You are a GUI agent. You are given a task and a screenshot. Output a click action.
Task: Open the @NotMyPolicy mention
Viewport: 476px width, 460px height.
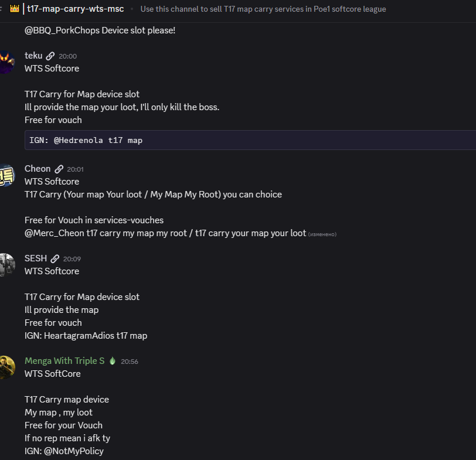point(73,451)
